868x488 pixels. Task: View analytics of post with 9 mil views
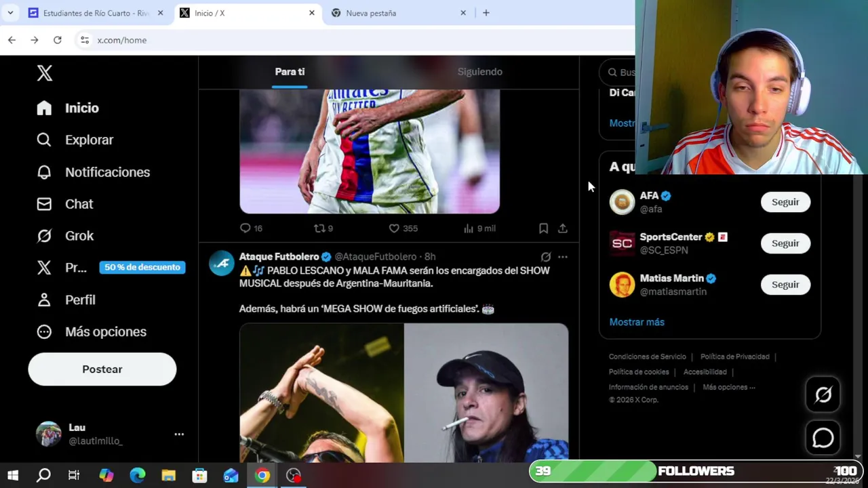[x=479, y=228]
